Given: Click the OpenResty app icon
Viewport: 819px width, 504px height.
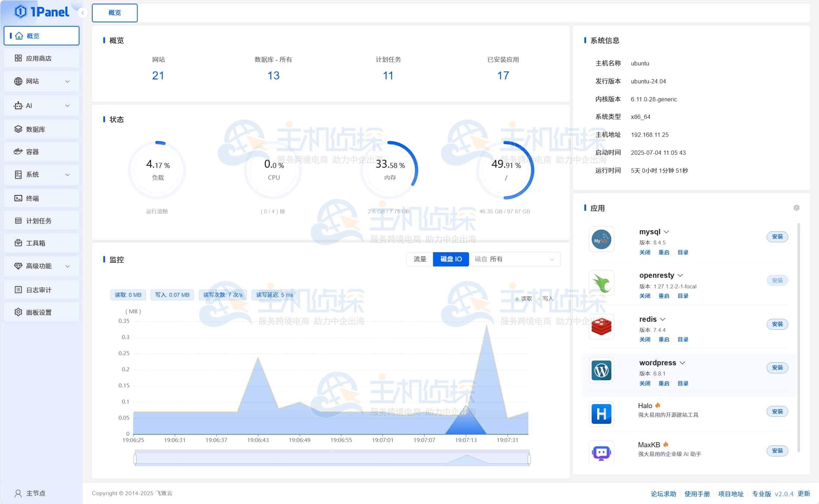Looking at the screenshot, I should (601, 283).
